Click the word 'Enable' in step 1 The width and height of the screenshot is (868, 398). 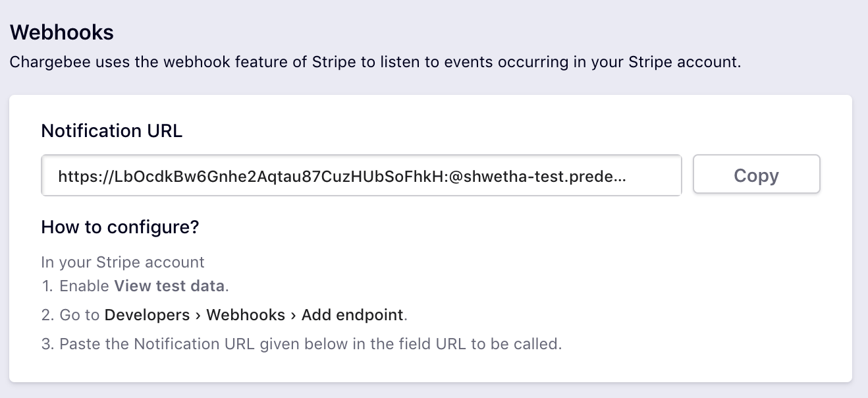[x=84, y=286]
